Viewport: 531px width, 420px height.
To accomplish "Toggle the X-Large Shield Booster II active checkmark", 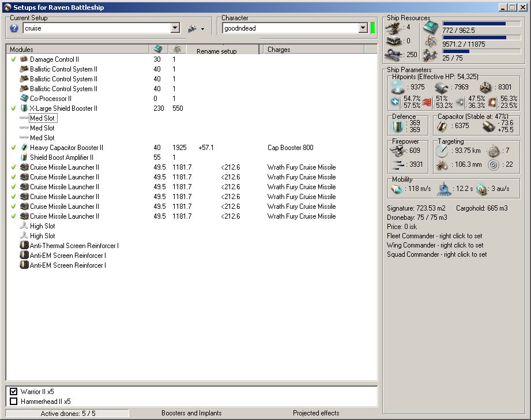I will point(13,108).
